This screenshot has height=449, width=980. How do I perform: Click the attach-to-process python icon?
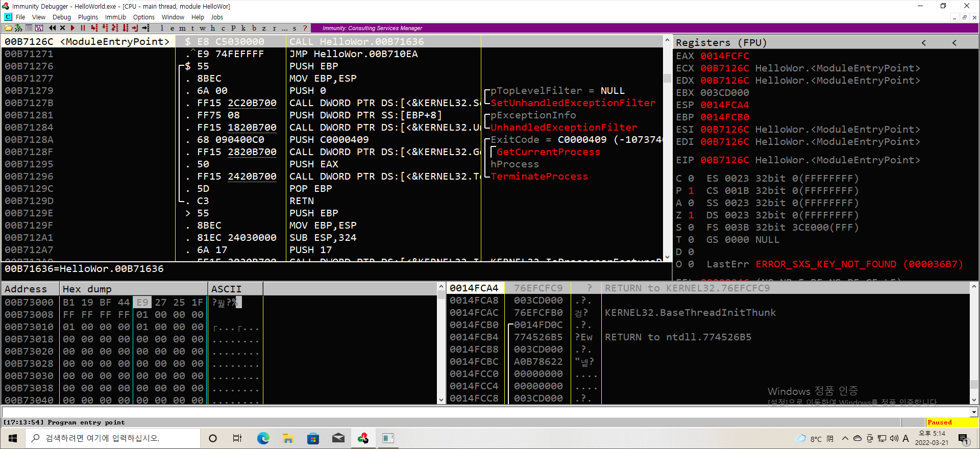click(18, 28)
